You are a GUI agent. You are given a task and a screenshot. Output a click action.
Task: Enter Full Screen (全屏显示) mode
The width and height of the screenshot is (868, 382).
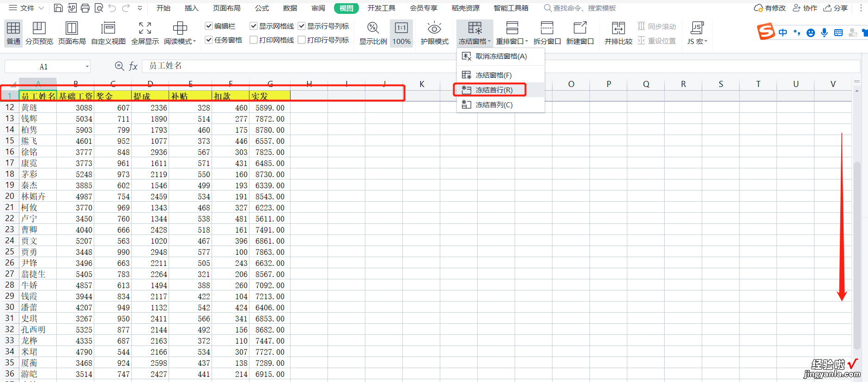tap(145, 33)
